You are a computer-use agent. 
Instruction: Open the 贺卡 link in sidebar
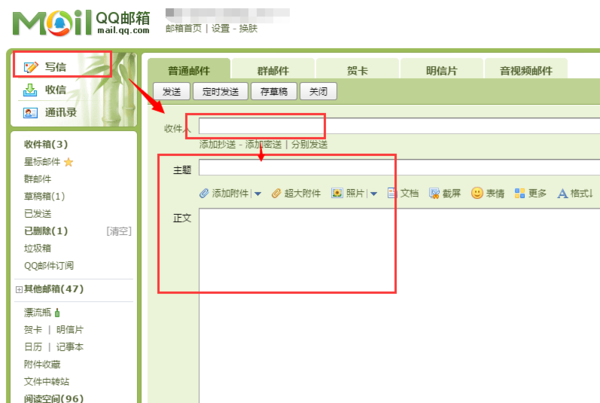tap(33, 330)
